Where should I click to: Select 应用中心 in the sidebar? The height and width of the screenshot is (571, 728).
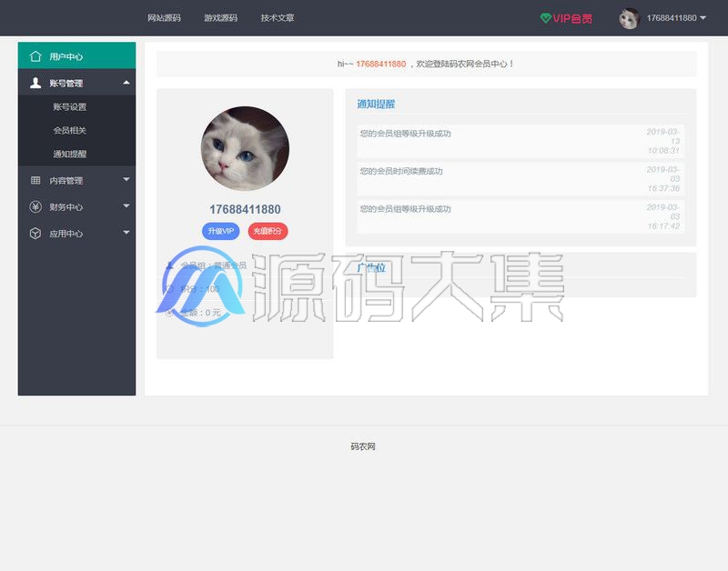click(77, 234)
